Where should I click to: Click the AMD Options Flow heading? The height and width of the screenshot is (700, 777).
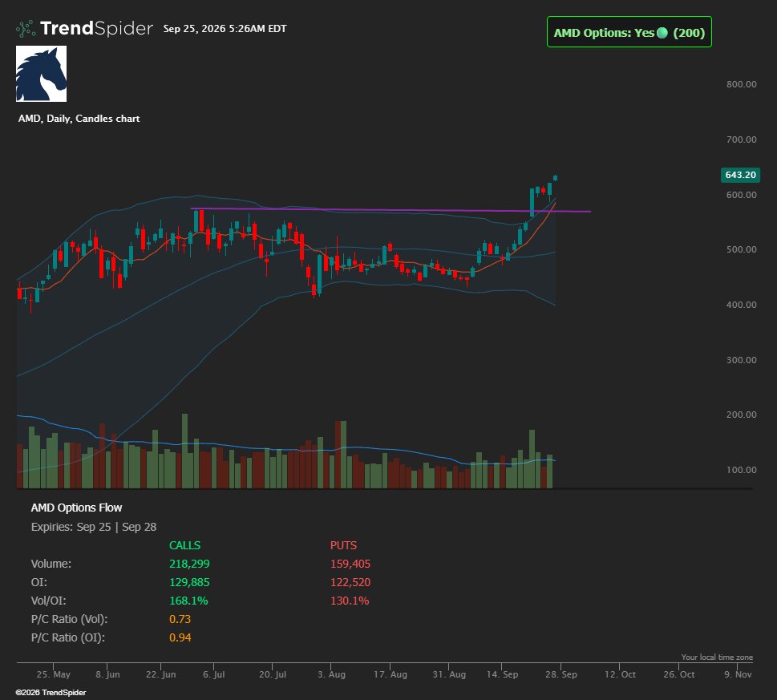pos(76,508)
